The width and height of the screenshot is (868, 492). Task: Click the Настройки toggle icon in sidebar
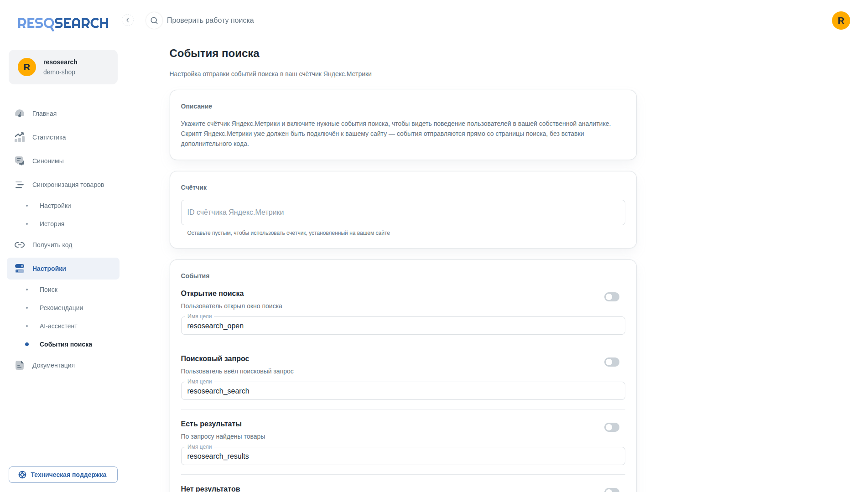[20, 269]
